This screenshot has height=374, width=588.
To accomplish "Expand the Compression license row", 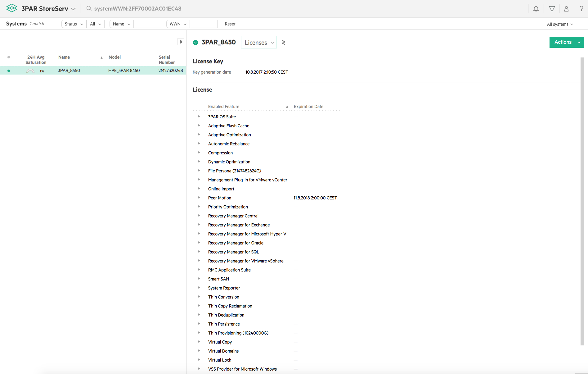I will [199, 153].
